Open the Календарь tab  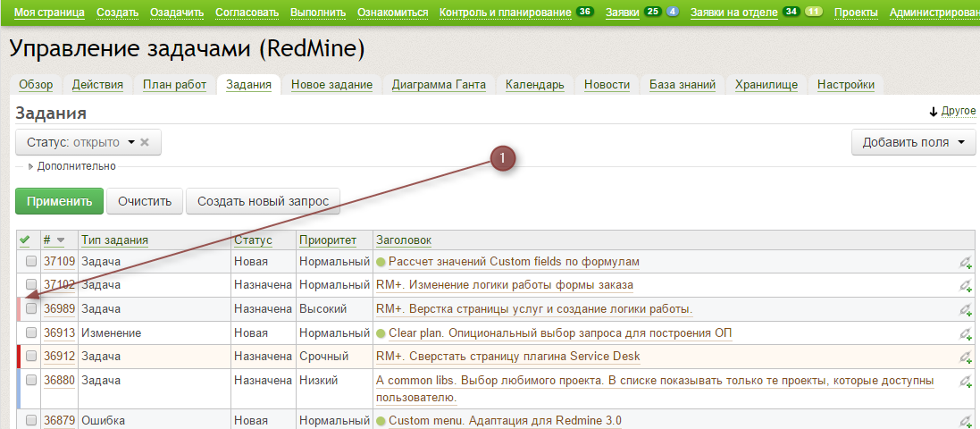click(535, 84)
